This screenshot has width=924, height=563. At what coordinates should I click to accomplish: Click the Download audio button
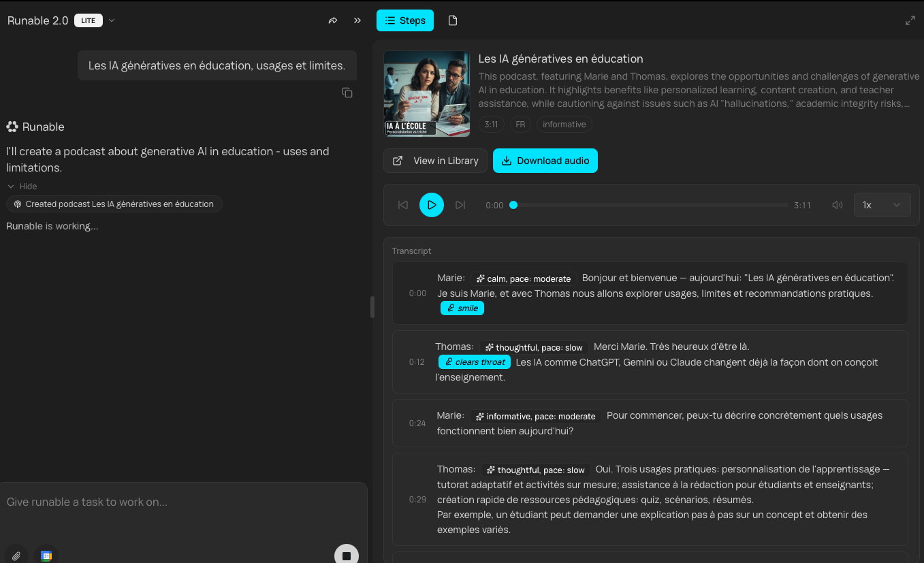545,161
